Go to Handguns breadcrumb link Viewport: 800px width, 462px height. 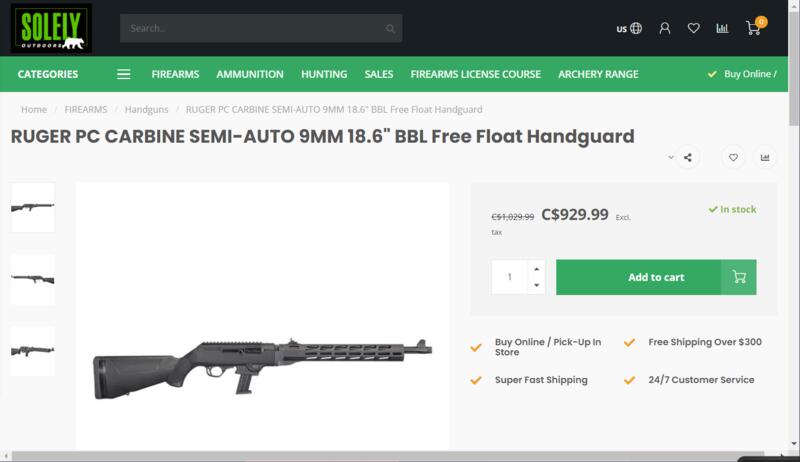(x=146, y=108)
